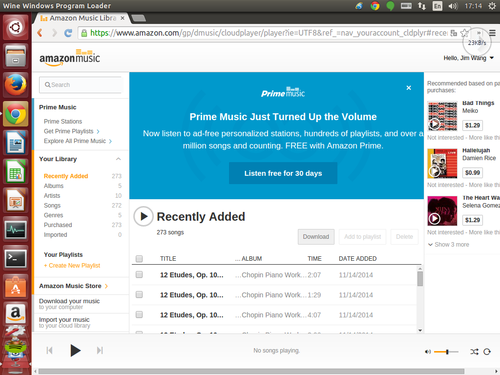Click the Listen free for 30 days button
The image size is (500, 375).
283,173
